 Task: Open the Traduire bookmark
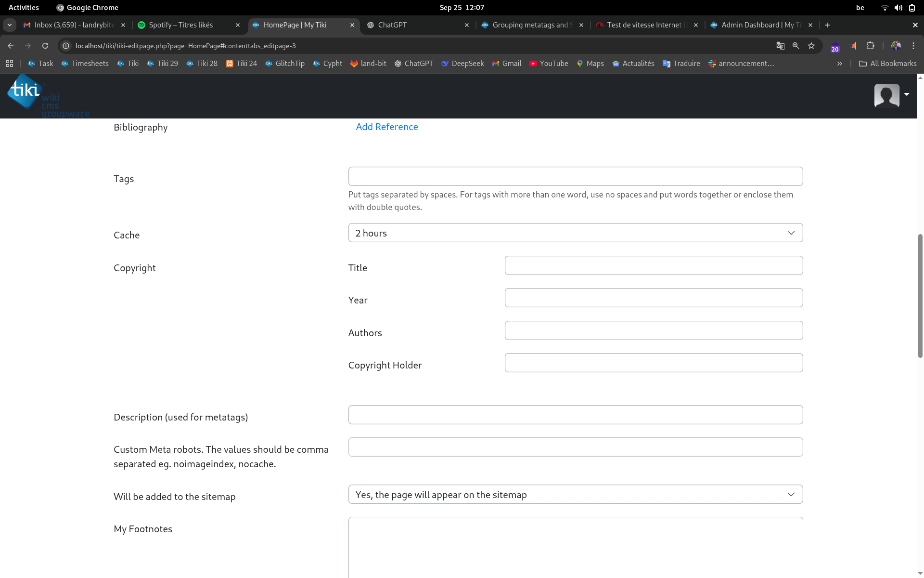pos(681,64)
